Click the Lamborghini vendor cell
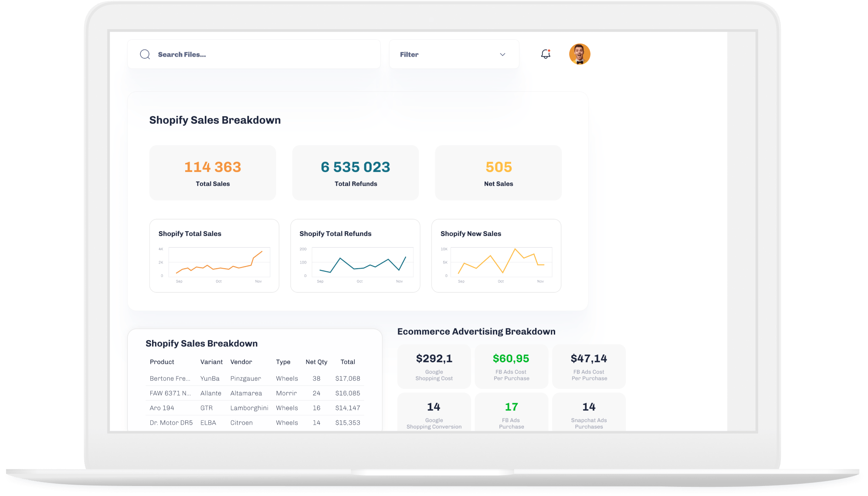This screenshot has width=868, height=496. 249,408
